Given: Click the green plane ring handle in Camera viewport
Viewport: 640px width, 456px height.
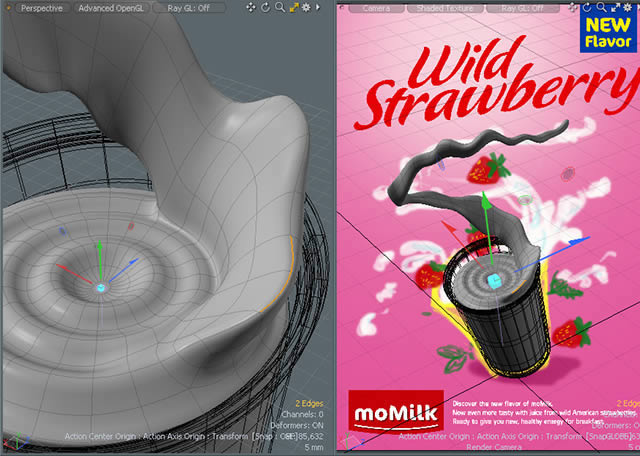Looking at the screenshot, I should pos(526,200).
